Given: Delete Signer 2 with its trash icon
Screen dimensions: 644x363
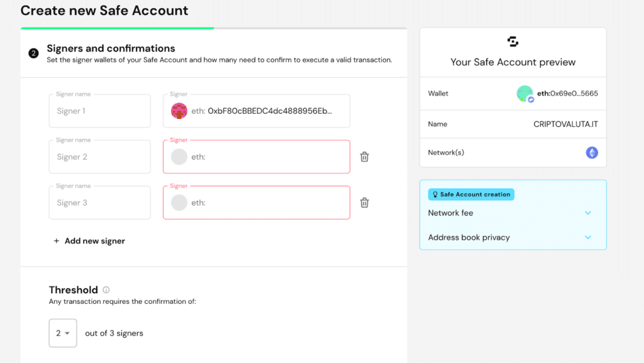Looking at the screenshot, I should point(364,157).
